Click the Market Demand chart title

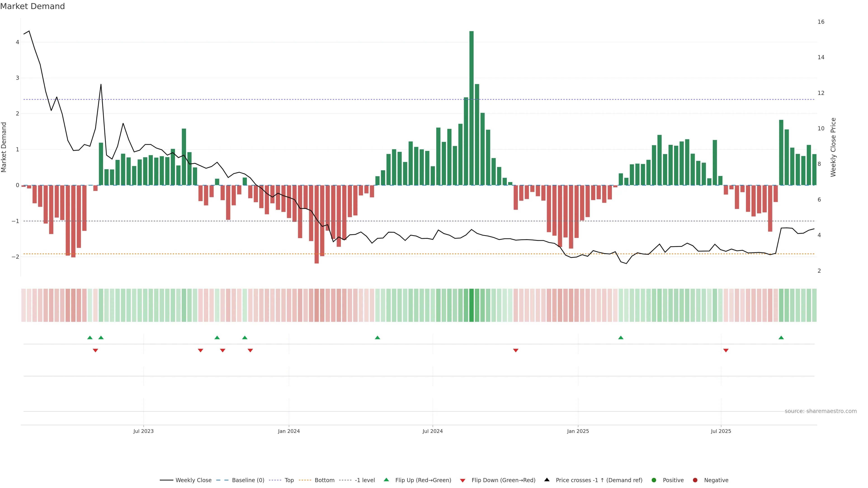(32, 6)
